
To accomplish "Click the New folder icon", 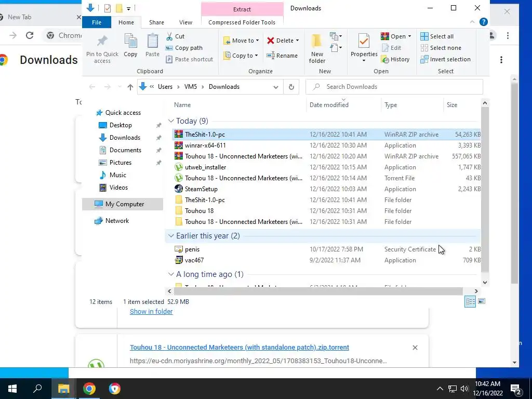I will pyautogui.click(x=317, y=41).
